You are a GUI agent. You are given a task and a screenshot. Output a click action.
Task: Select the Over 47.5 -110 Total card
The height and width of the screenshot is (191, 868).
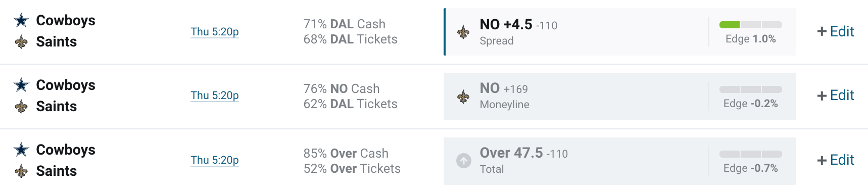pos(620,161)
